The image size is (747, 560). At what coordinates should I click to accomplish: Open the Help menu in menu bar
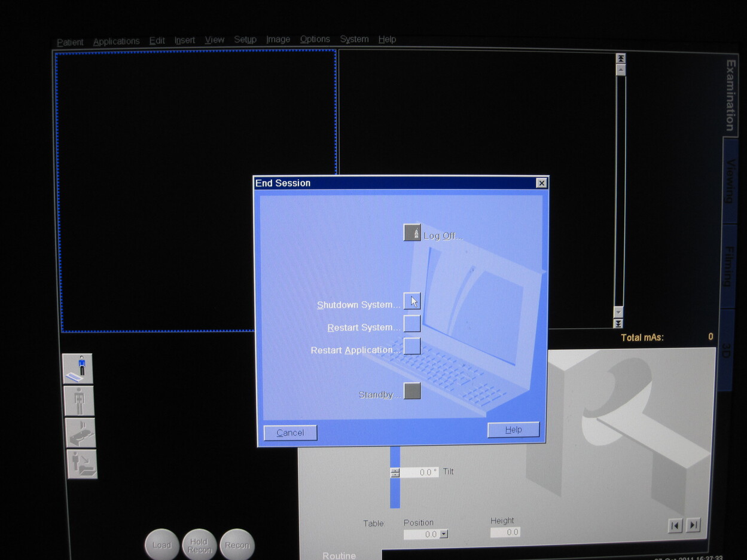pyautogui.click(x=387, y=39)
